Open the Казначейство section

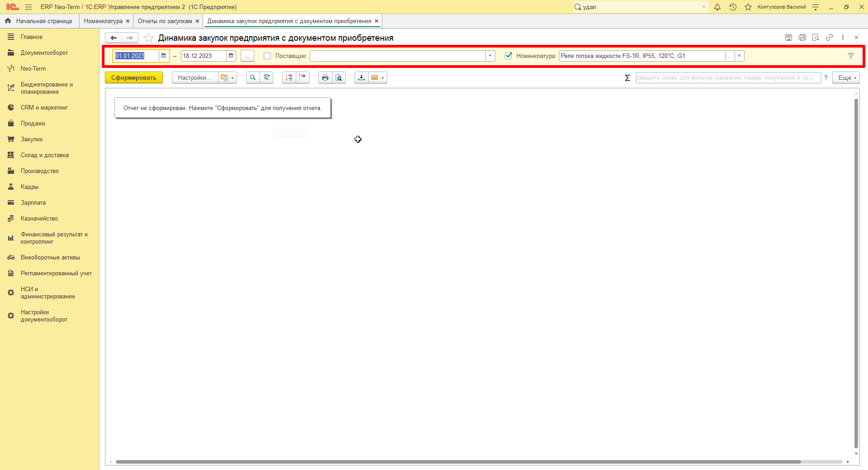pos(39,218)
